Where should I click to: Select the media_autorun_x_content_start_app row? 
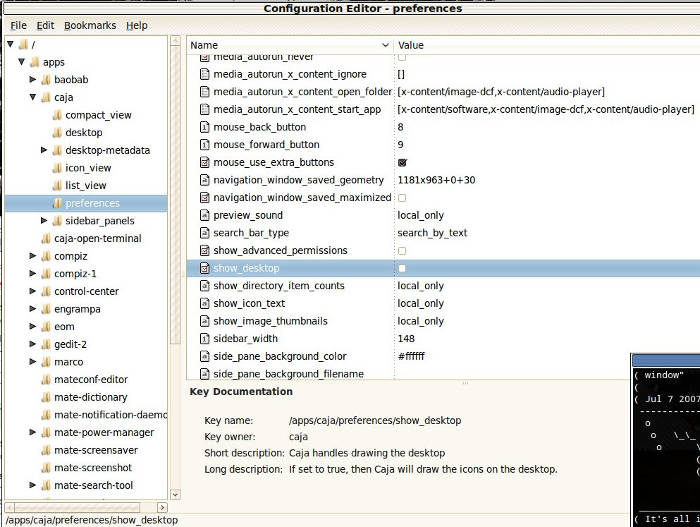(x=443, y=109)
